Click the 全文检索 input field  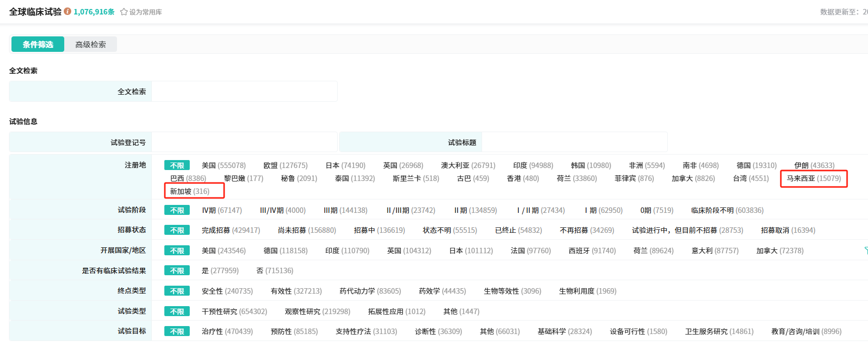tap(245, 92)
